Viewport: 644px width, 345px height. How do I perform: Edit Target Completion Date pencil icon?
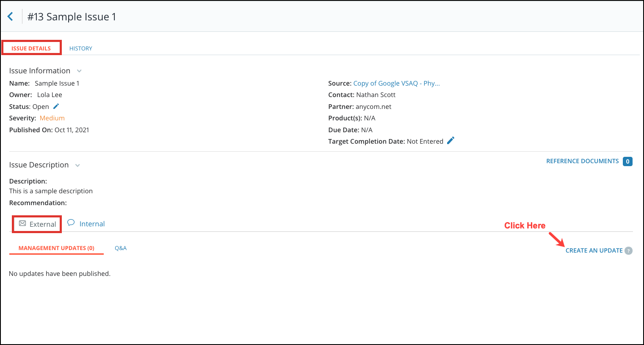(451, 141)
